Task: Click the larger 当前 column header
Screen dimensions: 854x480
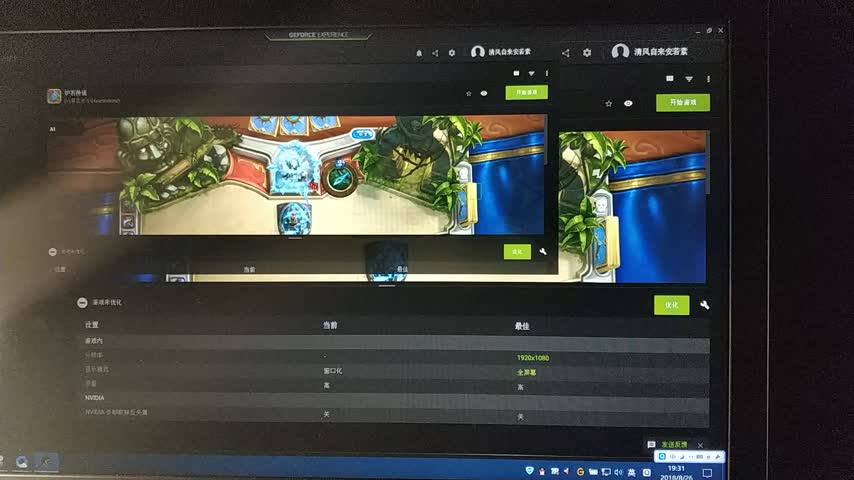Action: click(330, 325)
